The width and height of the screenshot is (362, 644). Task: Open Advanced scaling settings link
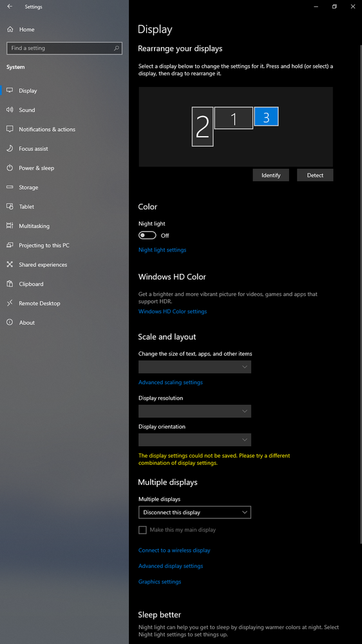tap(170, 382)
